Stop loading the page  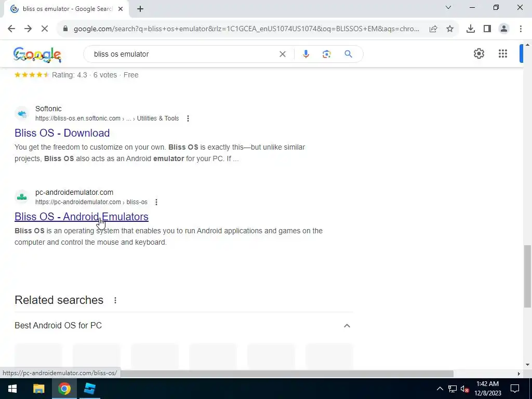pos(45,29)
